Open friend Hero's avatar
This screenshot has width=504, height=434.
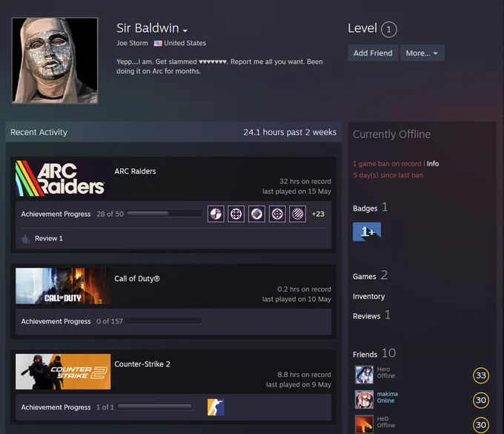coord(364,374)
